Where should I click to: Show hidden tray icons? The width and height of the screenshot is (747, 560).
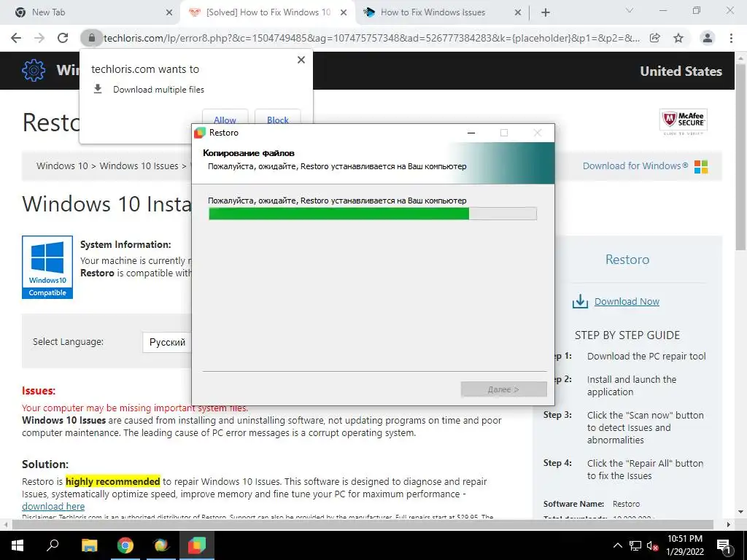(x=617, y=545)
